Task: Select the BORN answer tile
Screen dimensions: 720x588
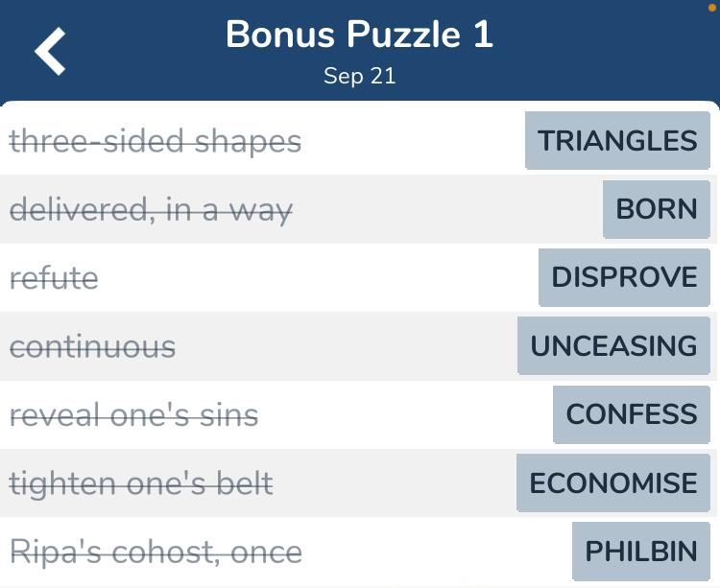Action: pos(657,209)
